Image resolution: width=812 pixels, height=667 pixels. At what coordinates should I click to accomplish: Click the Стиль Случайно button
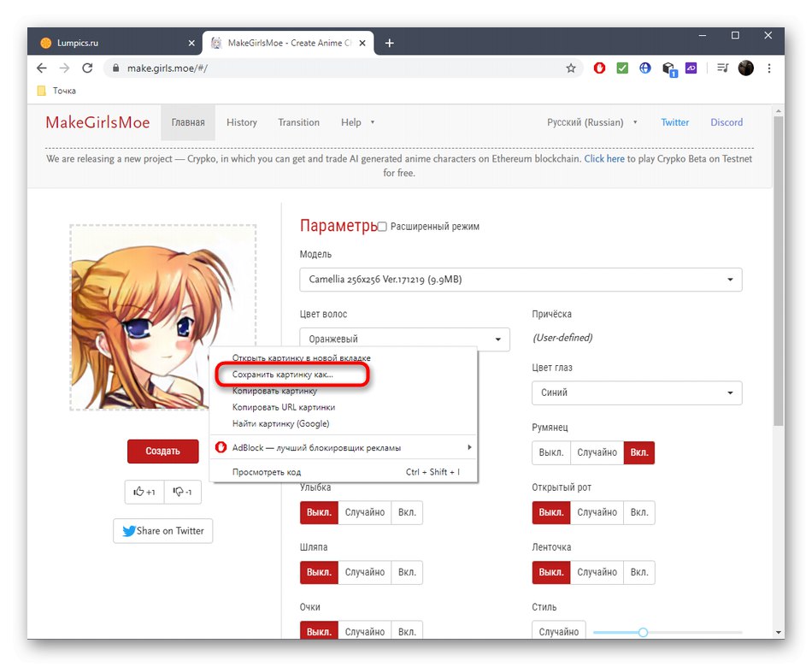(559, 631)
